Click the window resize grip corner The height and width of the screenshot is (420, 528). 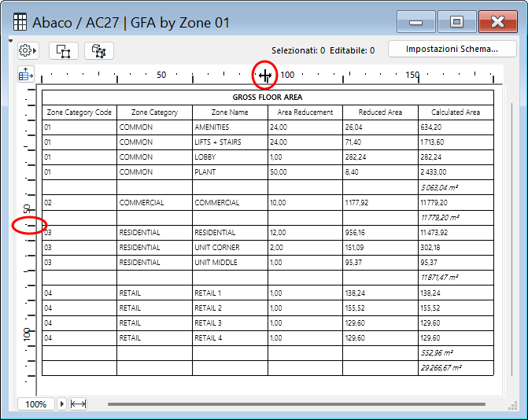512,406
